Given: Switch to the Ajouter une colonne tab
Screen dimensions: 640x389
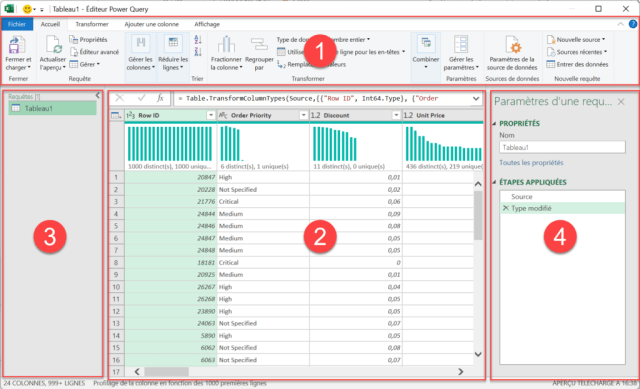Looking at the screenshot, I should click(x=151, y=24).
